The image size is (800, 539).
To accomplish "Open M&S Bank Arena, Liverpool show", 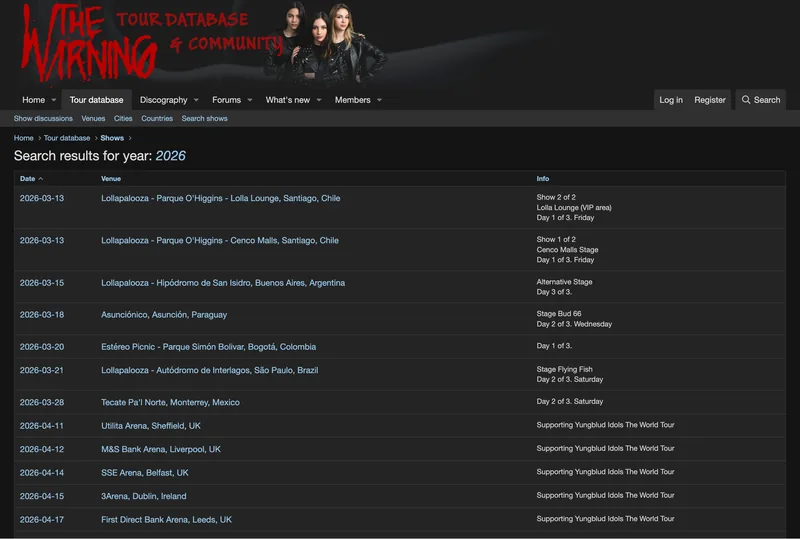I will [x=161, y=449].
